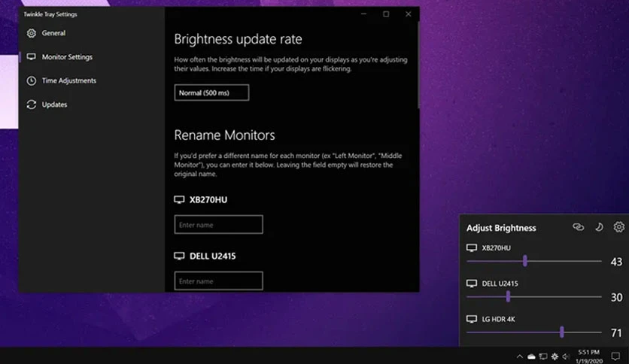Open the notification center icon

point(615,356)
